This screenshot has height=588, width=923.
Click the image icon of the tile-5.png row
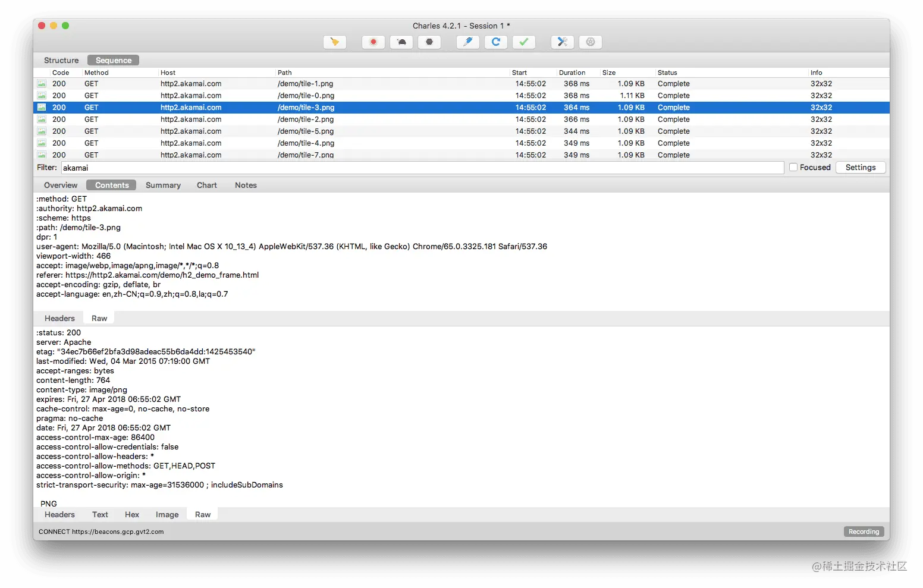pyautogui.click(x=42, y=131)
